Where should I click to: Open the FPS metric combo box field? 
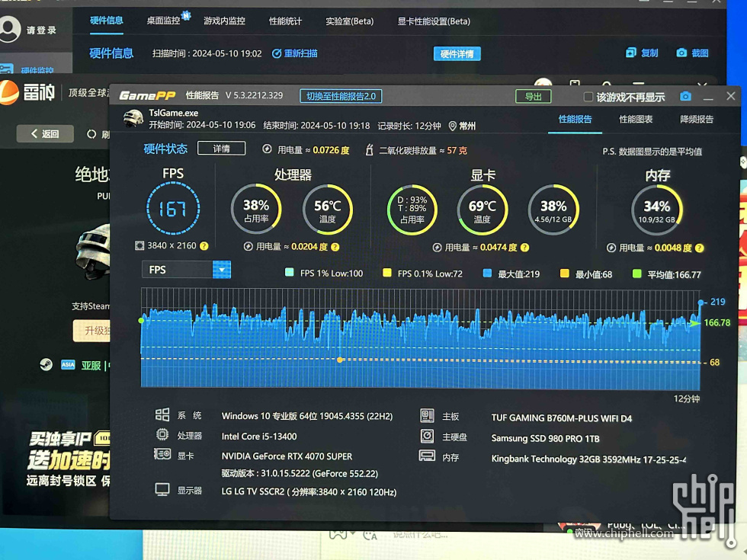(x=186, y=270)
